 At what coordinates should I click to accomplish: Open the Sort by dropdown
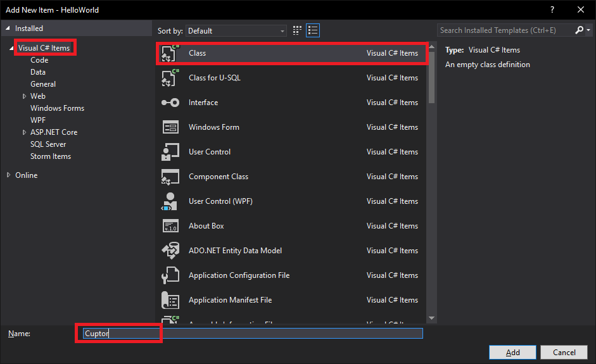[236, 30]
